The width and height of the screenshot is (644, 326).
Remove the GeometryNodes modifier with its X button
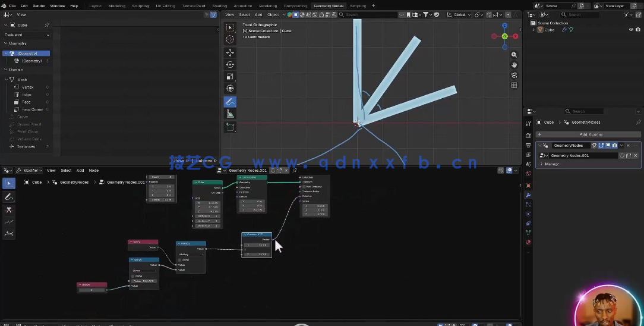628,146
